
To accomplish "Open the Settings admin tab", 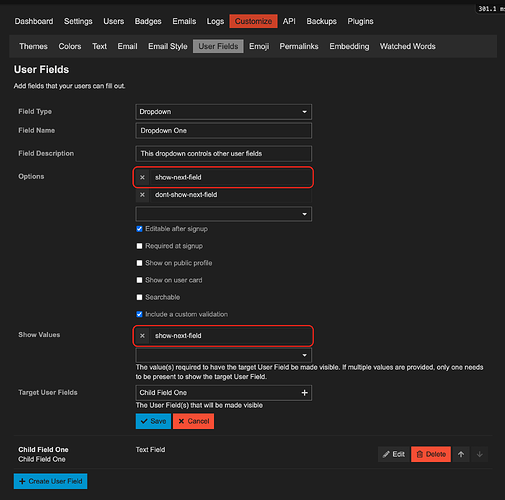I will (78, 21).
